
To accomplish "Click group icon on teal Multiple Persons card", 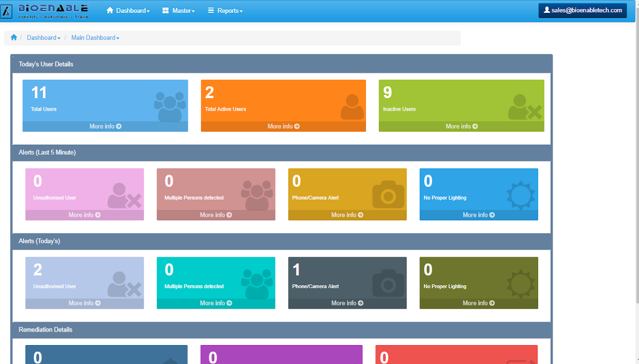I will [x=257, y=284].
